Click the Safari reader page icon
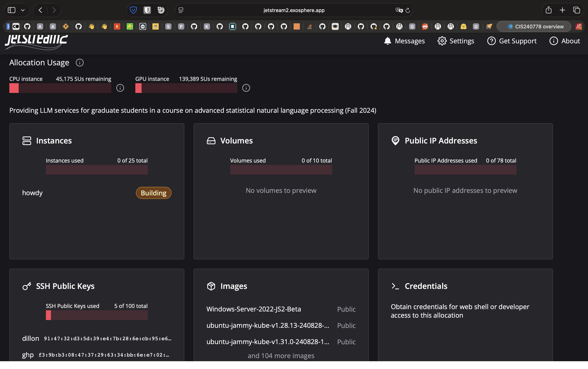The image size is (588, 369). pyautogui.click(x=181, y=10)
